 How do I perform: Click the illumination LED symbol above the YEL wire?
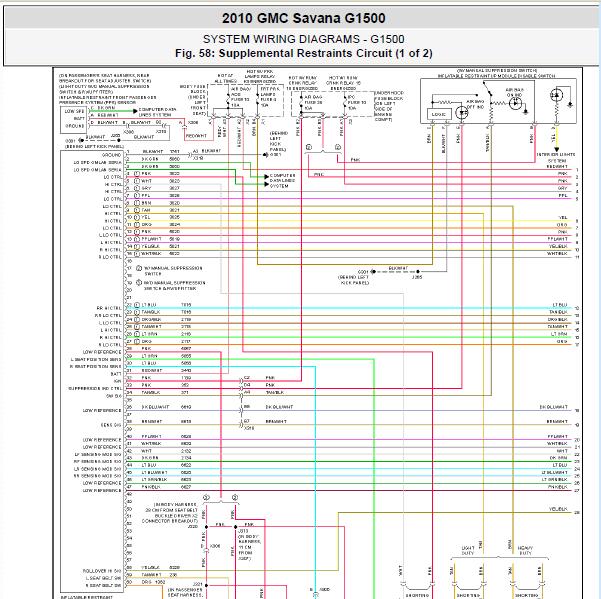pyautogui.click(x=556, y=95)
